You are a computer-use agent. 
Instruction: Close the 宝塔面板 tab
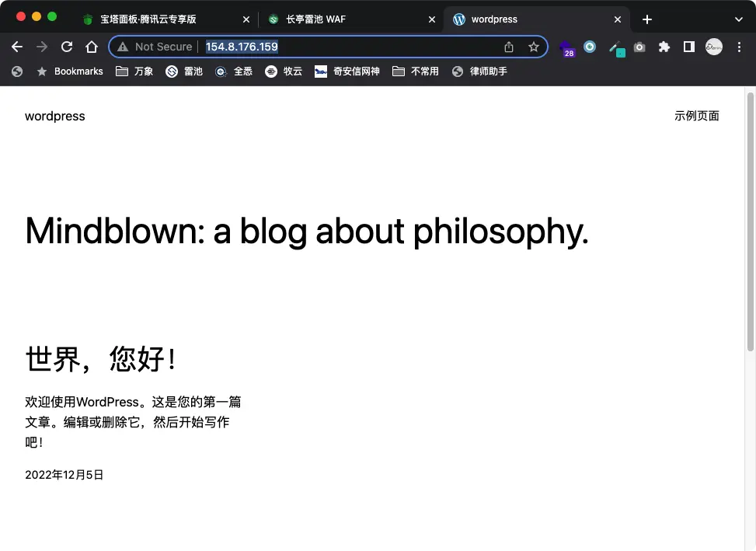246,19
